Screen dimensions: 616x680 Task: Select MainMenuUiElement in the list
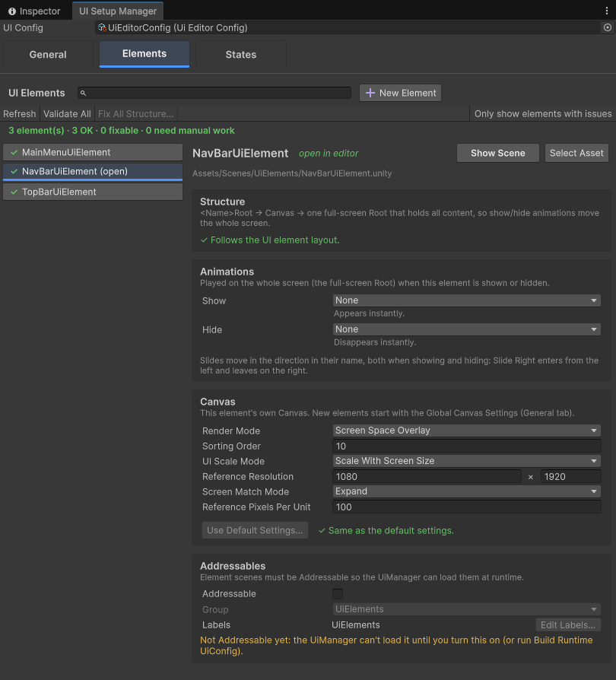coord(93,153)
